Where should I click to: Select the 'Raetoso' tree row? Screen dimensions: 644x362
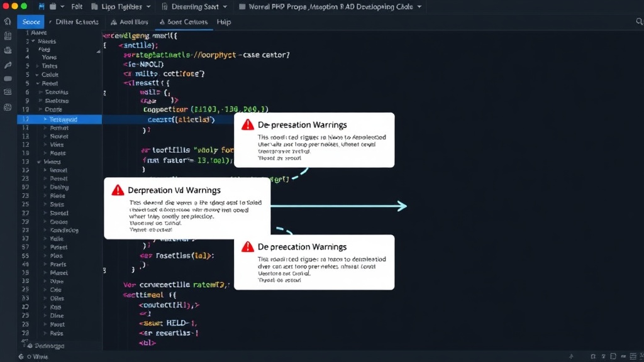[60, 101]
